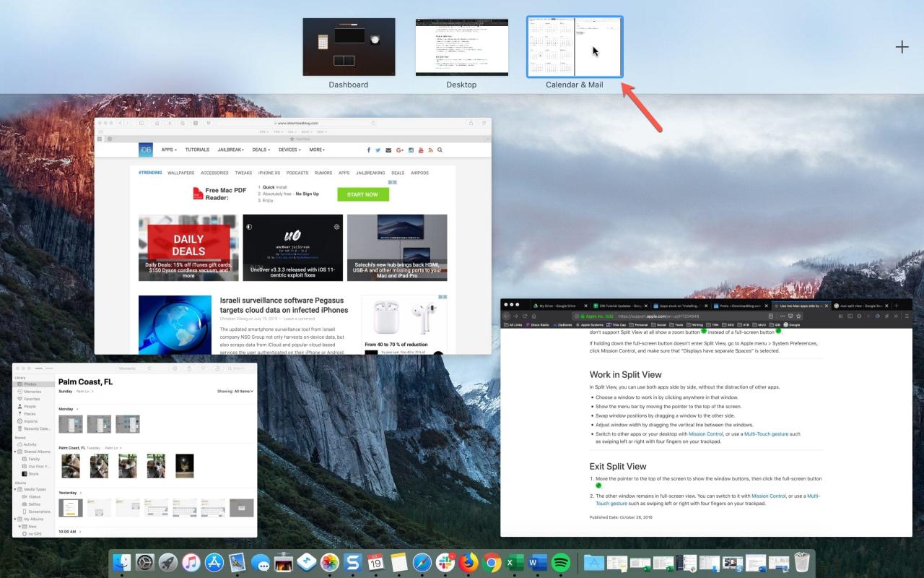Bookmark the page with Firefox star icon
Image resolution: width=924 pixels, height=578 pixels.
[799, 316]
